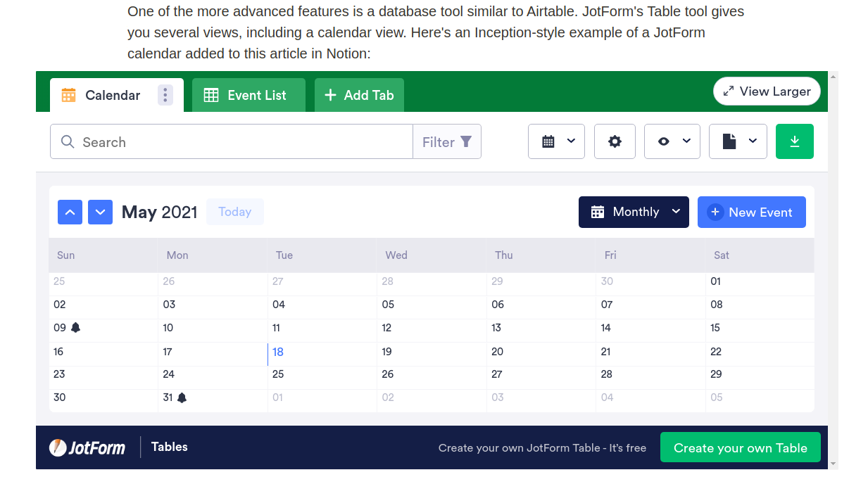This screenshot has height=477, width=868.
Task: Click Create your own Table button
Action: 740,447
